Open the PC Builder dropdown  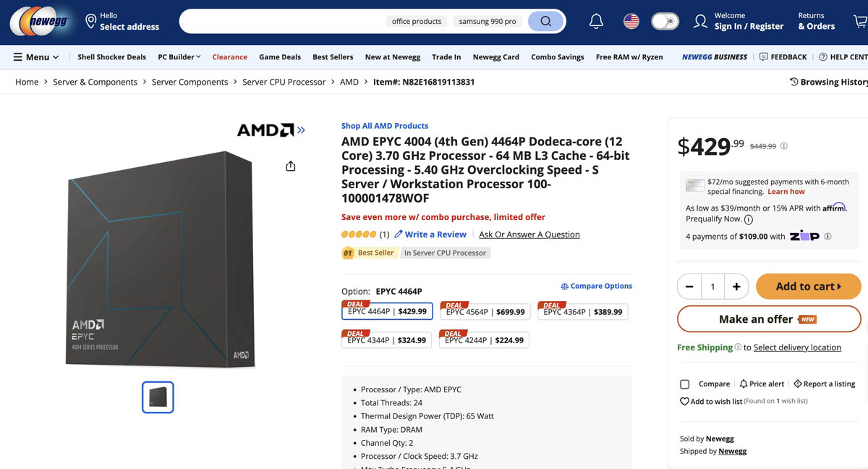coord(179,57)
